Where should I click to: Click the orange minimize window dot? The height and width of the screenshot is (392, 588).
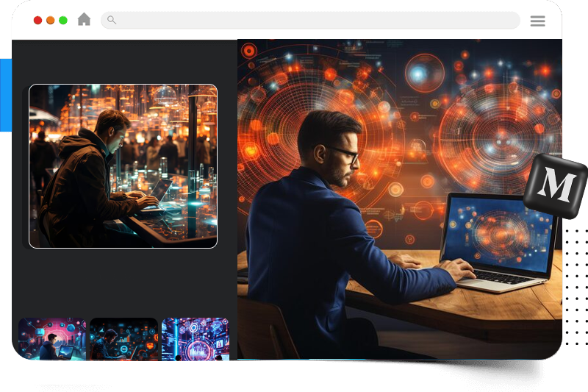(51, 21)
